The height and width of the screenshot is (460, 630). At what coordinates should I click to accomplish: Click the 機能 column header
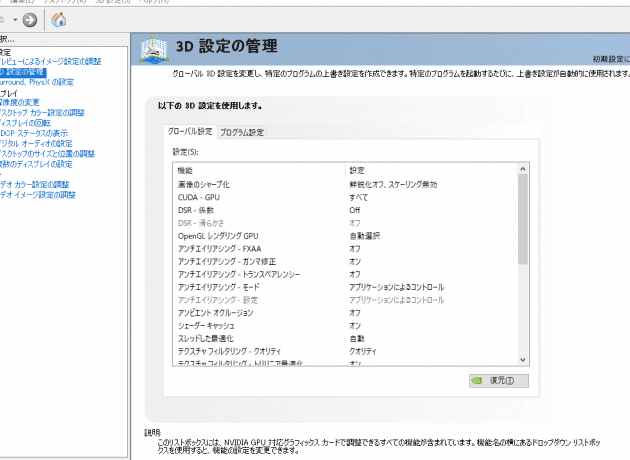(x=259, y=171)
